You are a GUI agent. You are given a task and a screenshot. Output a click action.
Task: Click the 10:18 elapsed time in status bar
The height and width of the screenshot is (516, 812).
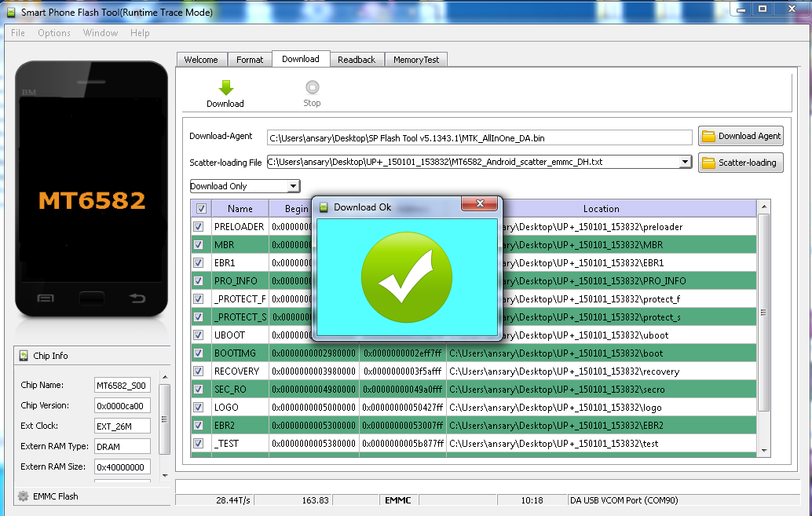(x=532, y=500)
